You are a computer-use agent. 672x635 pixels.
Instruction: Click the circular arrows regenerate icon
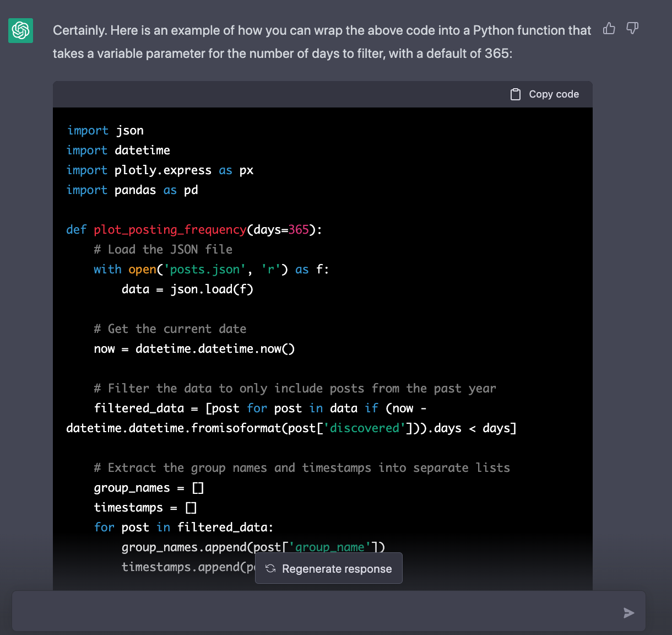coord(270,568)
